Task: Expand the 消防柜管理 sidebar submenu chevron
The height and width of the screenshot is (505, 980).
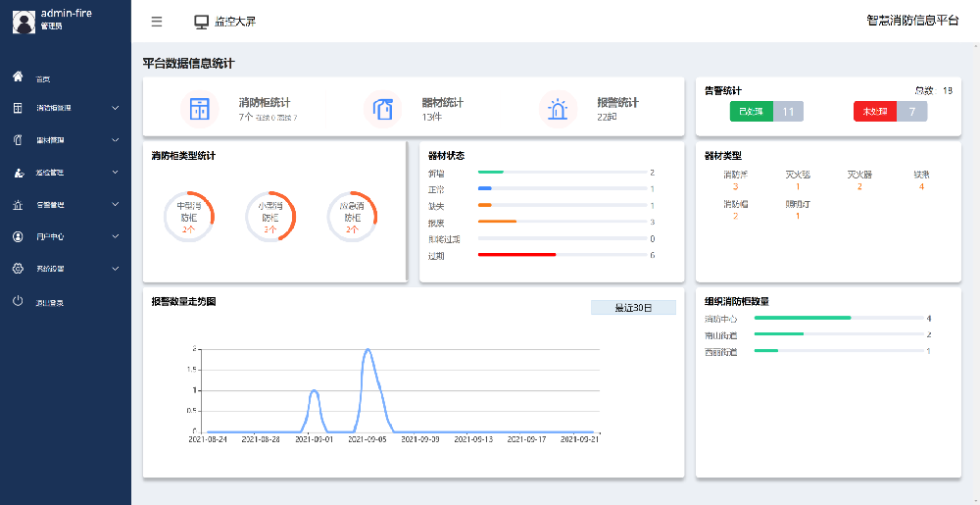Action: coord(116,108)
